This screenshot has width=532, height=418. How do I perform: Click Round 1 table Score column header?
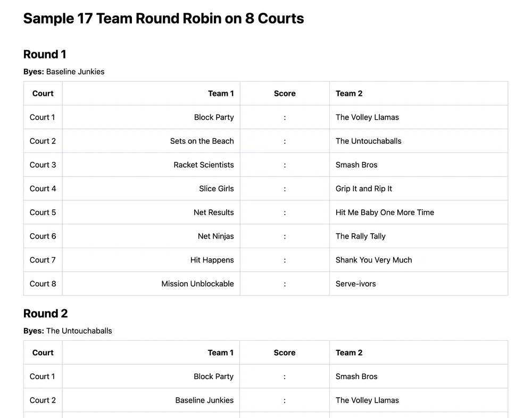click(x=285, y=94)
